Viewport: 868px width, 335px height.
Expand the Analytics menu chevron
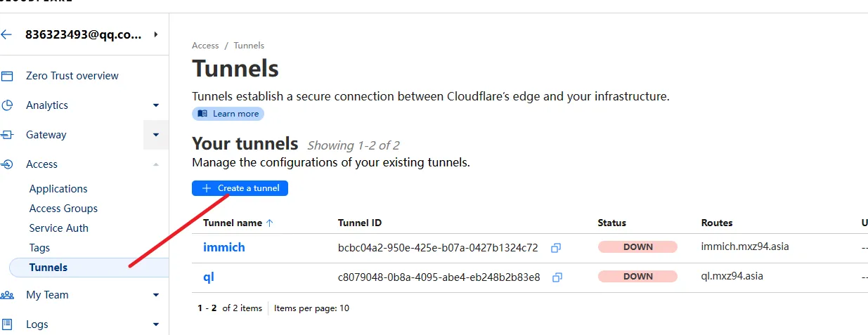tap(156, 105)
